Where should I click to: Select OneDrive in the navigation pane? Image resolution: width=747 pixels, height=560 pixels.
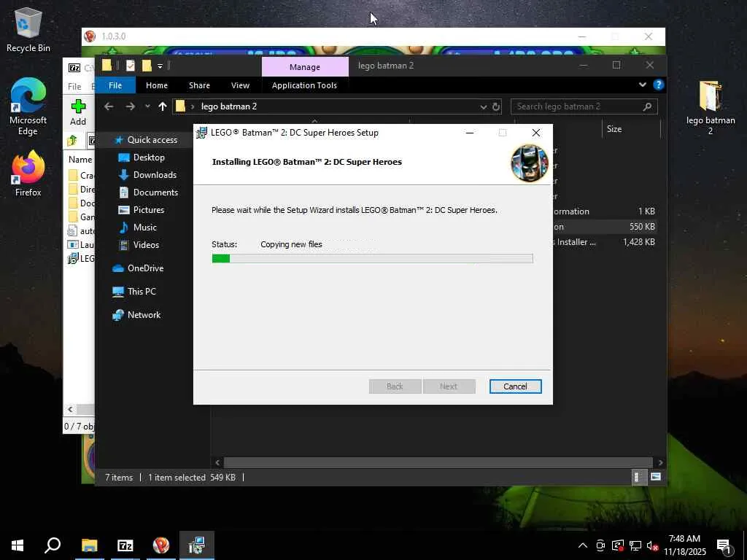point(145,268)
